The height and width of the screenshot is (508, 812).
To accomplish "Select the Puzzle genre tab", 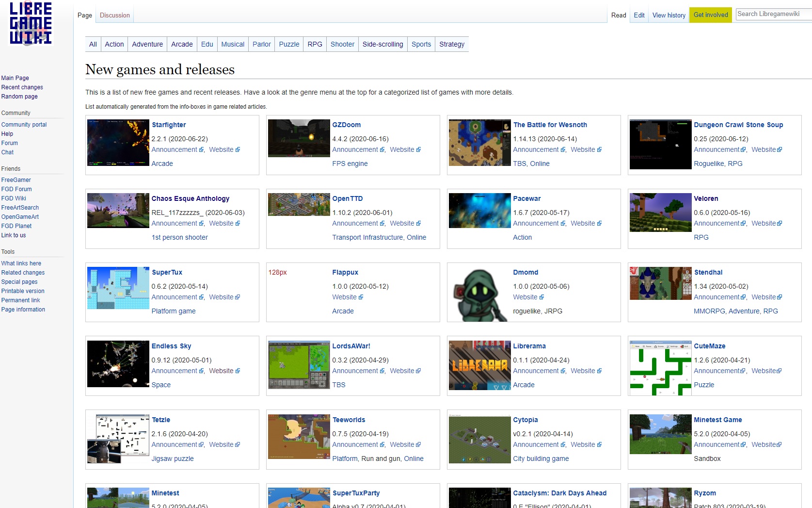I will 289,44.
